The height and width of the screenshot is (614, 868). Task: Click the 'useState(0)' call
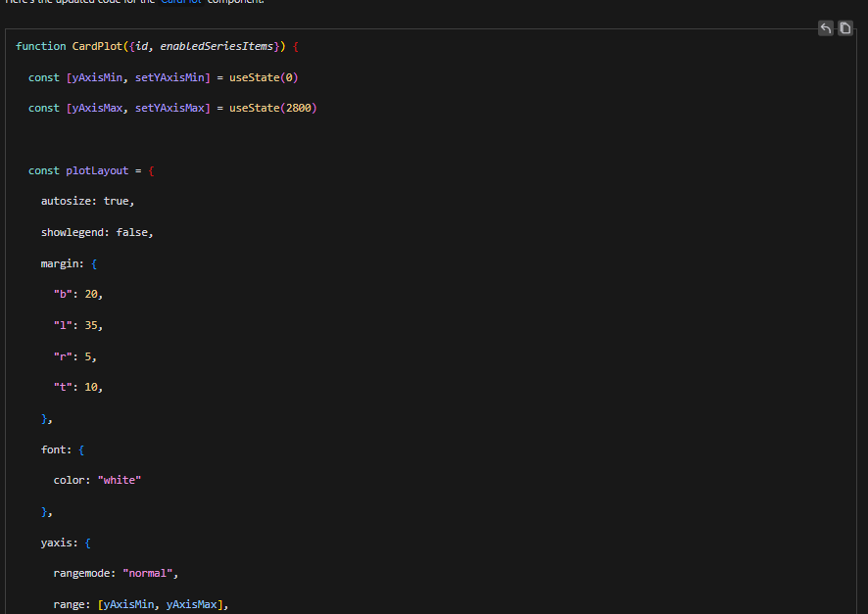(x=264, y=77)
